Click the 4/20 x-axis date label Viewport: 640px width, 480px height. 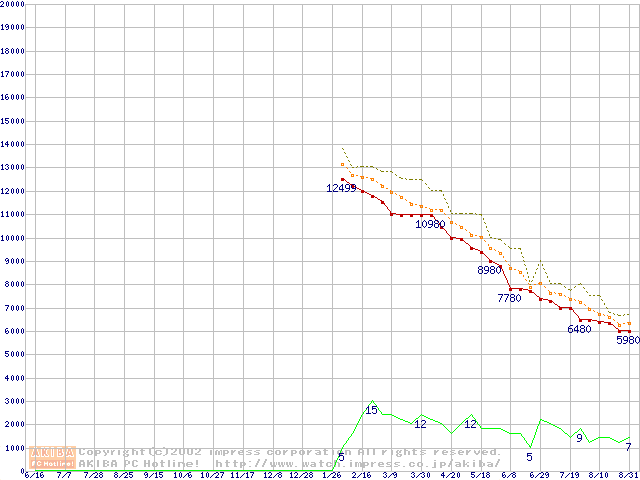[450, 475]
